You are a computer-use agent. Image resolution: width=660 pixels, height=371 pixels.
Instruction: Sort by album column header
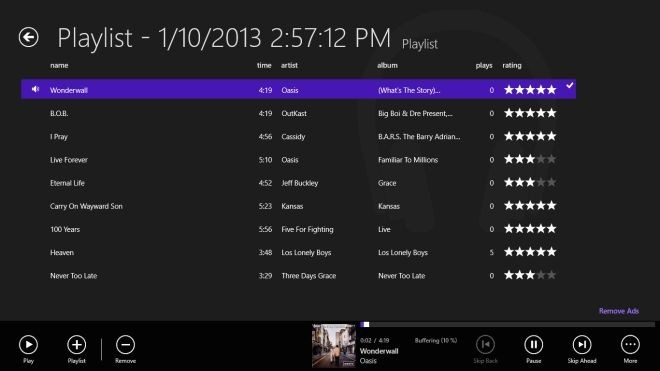click(x=387, y=65)
